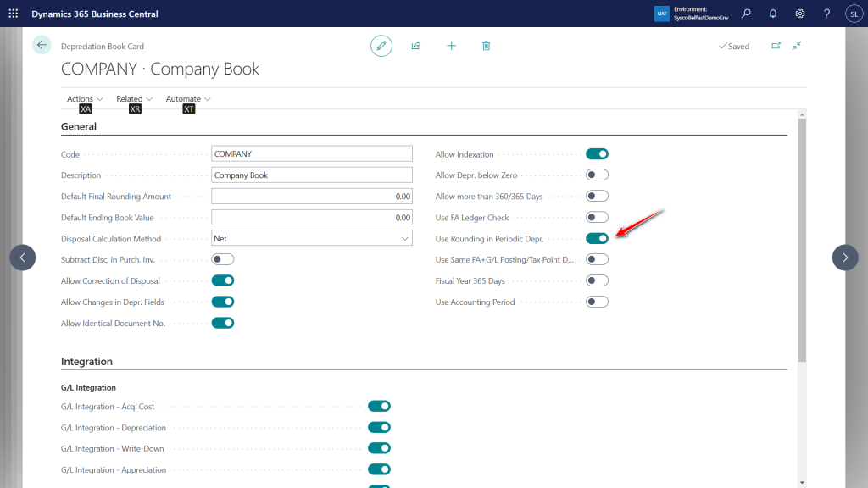This screenshot has height=488, width=868.
Task: Click the share icon
Action: 416,46
